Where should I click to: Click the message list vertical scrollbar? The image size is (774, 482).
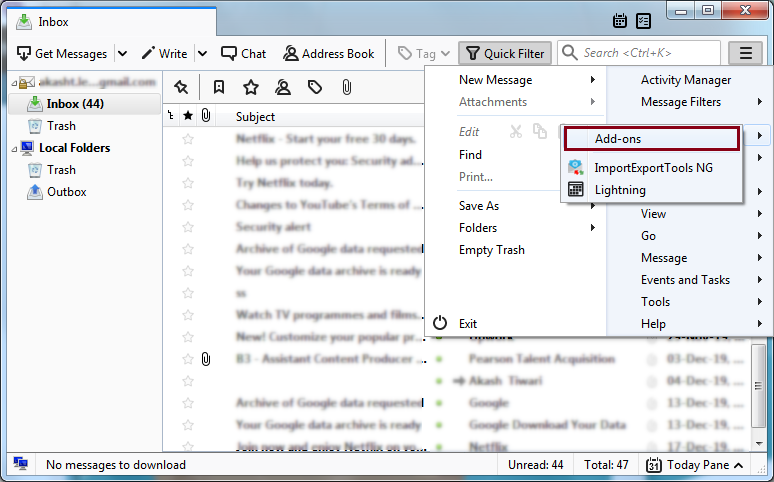[x=758, y=385]
